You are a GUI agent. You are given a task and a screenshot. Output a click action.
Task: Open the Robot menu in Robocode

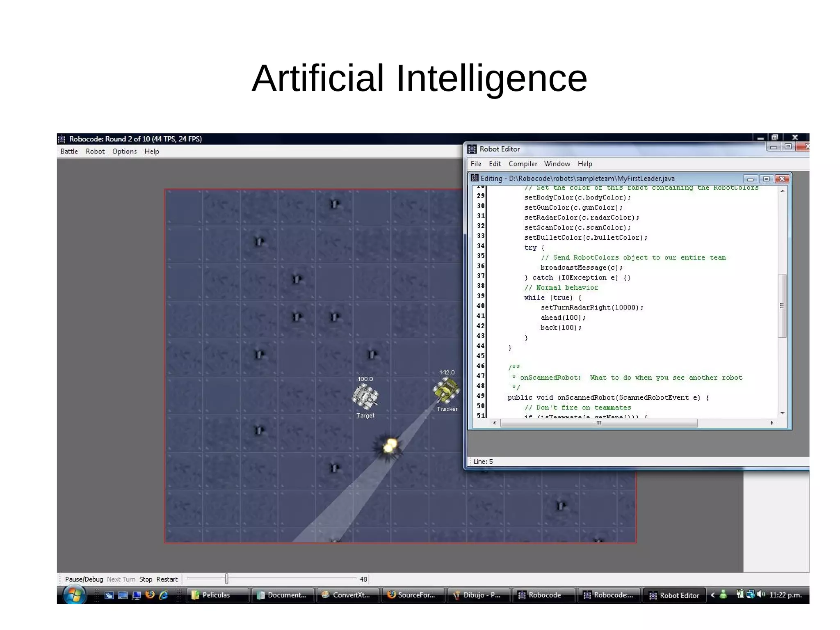95,151
